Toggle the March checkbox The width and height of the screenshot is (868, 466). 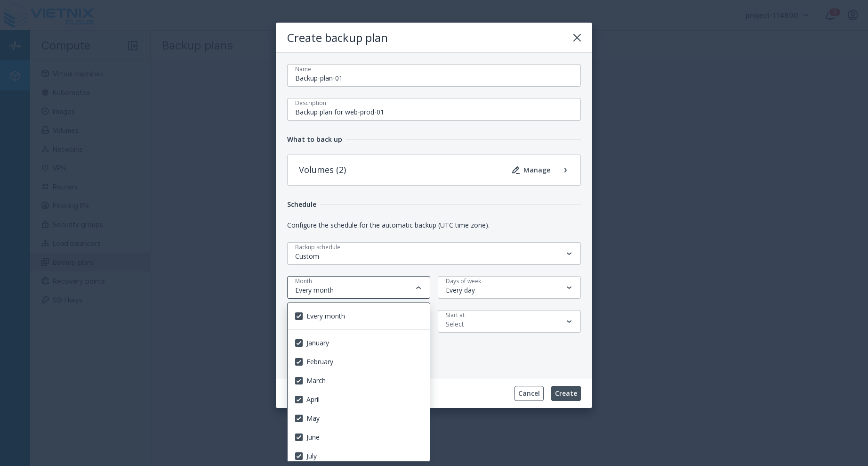[299, 381]
